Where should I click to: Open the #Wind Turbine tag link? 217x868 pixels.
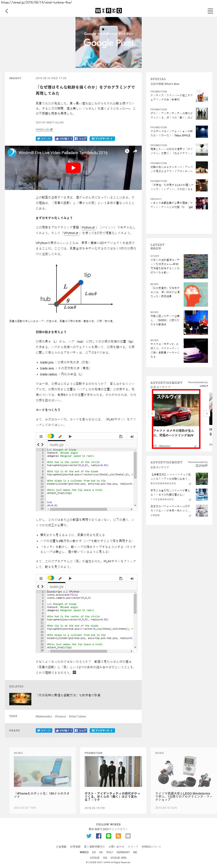(77, 716)
